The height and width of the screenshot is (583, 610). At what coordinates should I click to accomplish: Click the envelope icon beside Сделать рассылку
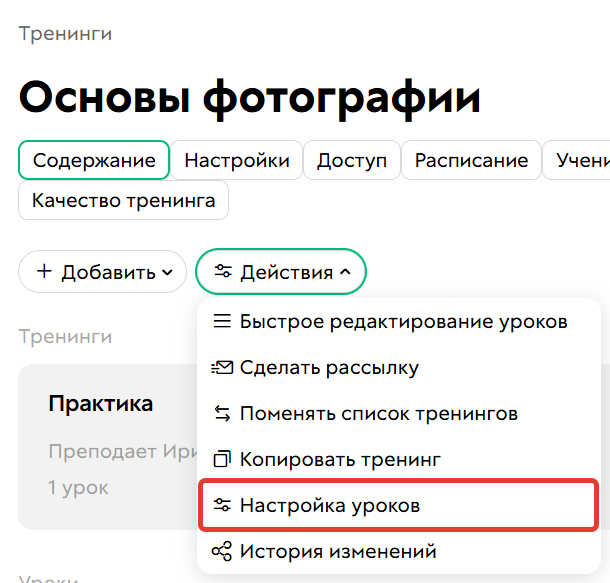222,368
